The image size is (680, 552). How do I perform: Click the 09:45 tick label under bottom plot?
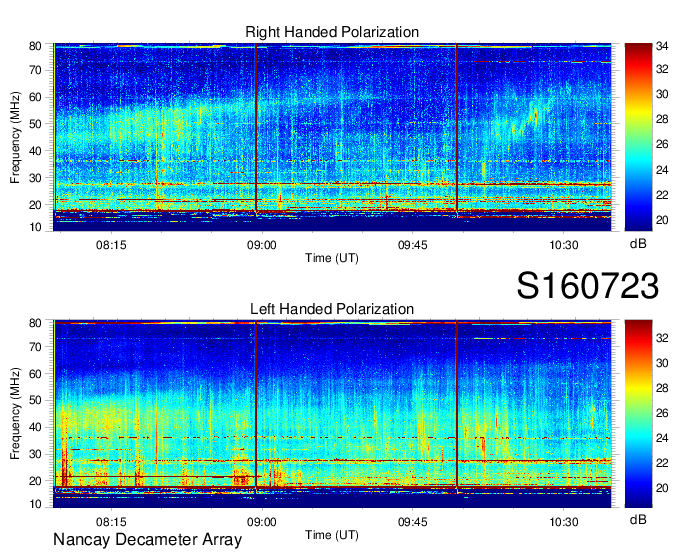coord(412,522)
